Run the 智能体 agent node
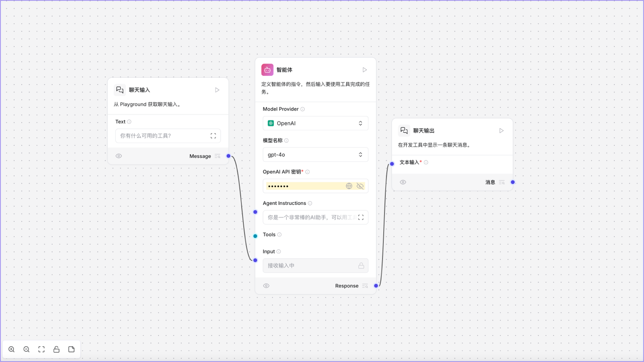644x362 pixels. pos(365,70)
